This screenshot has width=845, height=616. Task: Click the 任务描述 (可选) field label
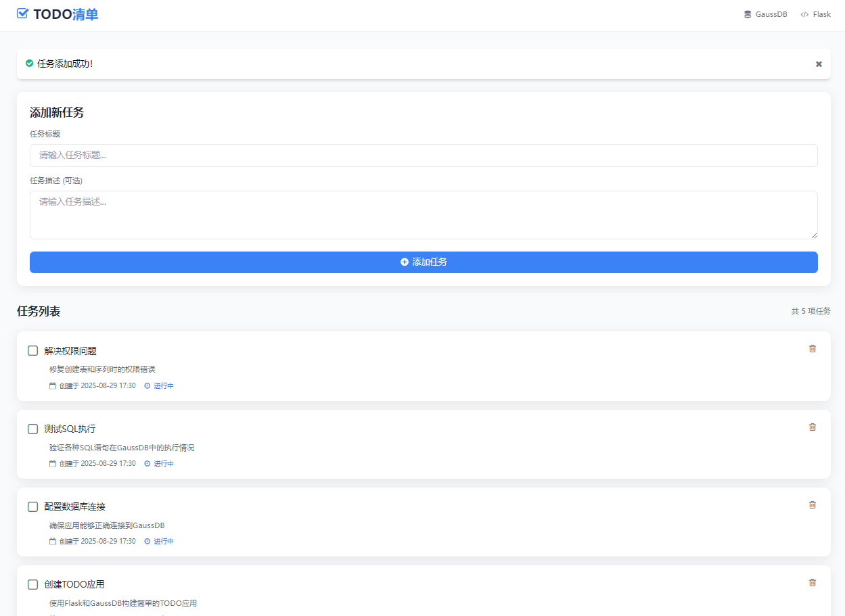(56, 181)
